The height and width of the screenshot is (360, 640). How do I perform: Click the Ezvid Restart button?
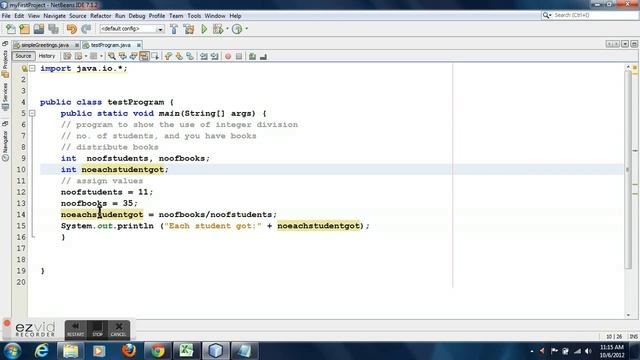76,329
